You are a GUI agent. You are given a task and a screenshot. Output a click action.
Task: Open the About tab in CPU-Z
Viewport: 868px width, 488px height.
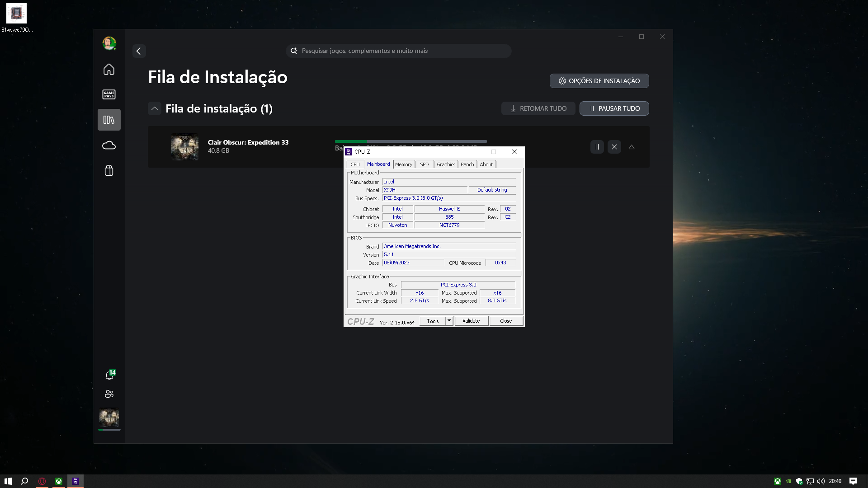(x=486, y=164)
